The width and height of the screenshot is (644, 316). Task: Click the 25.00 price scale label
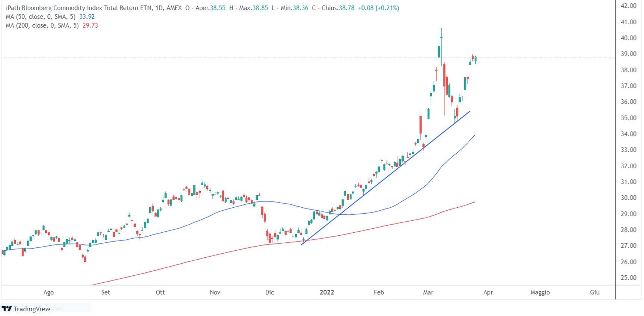(x=628, y=278)
